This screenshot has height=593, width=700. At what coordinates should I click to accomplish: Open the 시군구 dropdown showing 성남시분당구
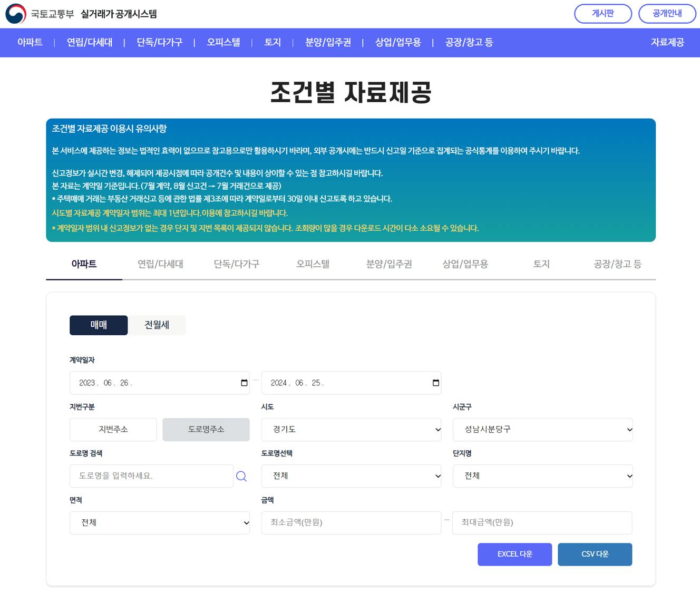[x=543, y=430]
